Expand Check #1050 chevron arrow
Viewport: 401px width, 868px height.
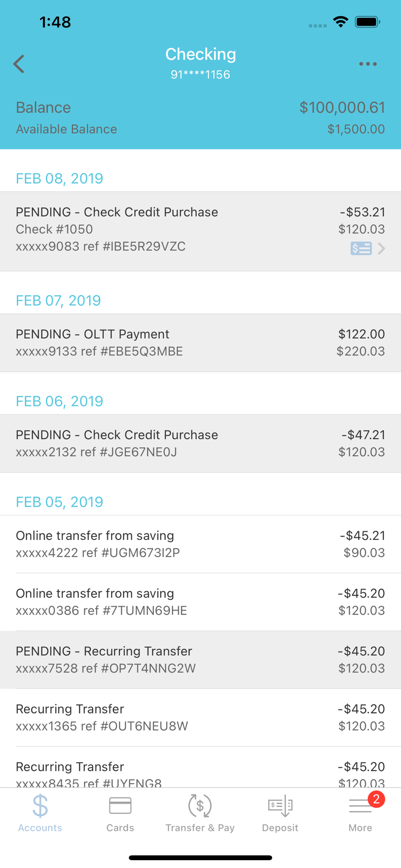pyautogui.click(x=381, y=248)
